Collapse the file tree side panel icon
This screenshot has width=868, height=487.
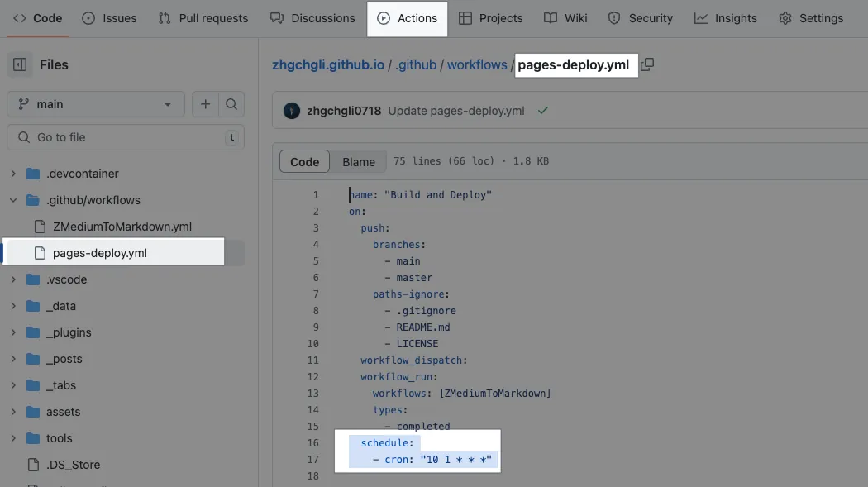pyautogui.click(x=20, y=64)
